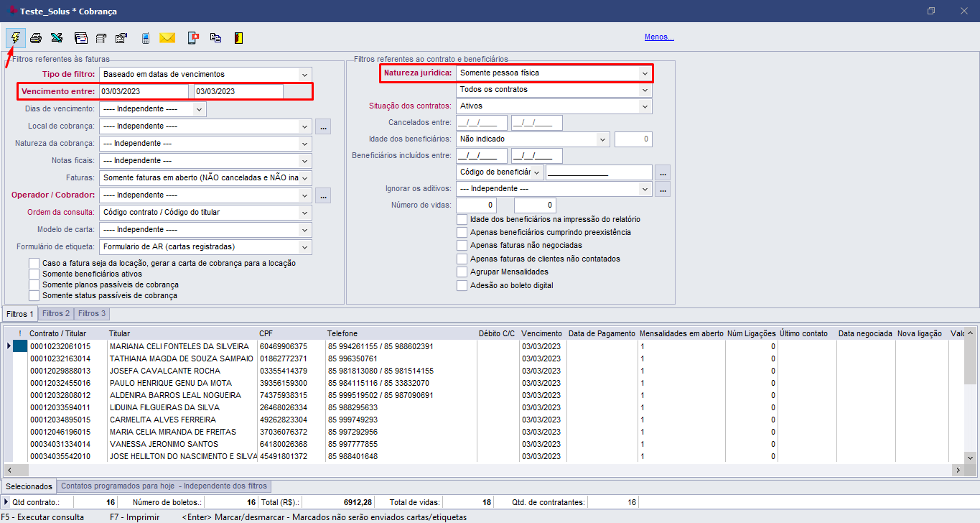Open the scroll list icon in toolbar
This screenshot has height=523, width=980.
tap(101, 38)
